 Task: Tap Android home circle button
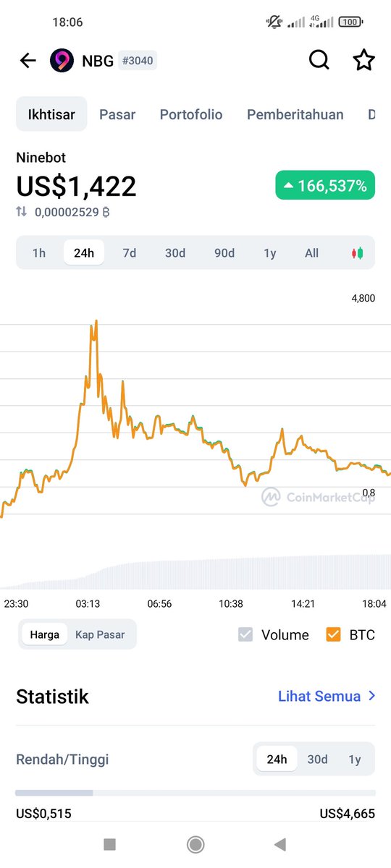tap(195, 844)
